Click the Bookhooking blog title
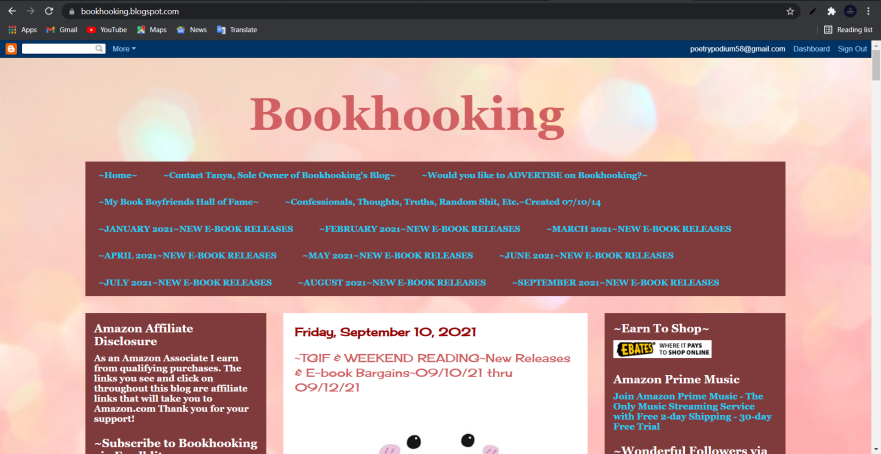Viewport: 881px width, 454px height. [x=407, y=114]
